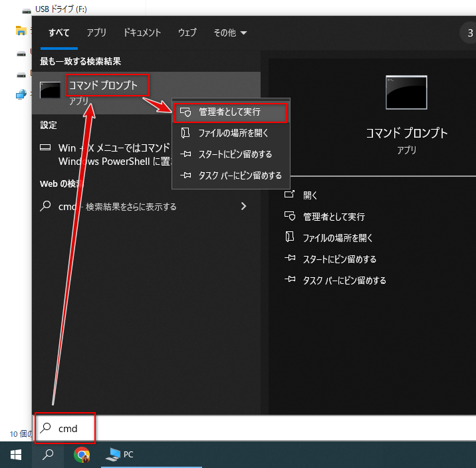
Task: Click タスク バーにピン留めする in the preview panel
Action: 344,281
